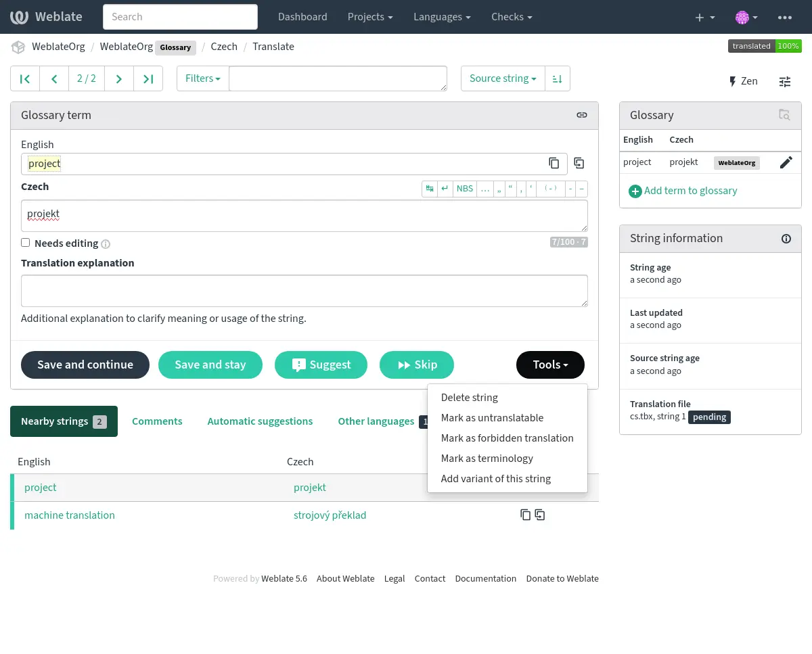Clone icon on machine translation row
Screen dimensions: 812x654
(540, 515)
